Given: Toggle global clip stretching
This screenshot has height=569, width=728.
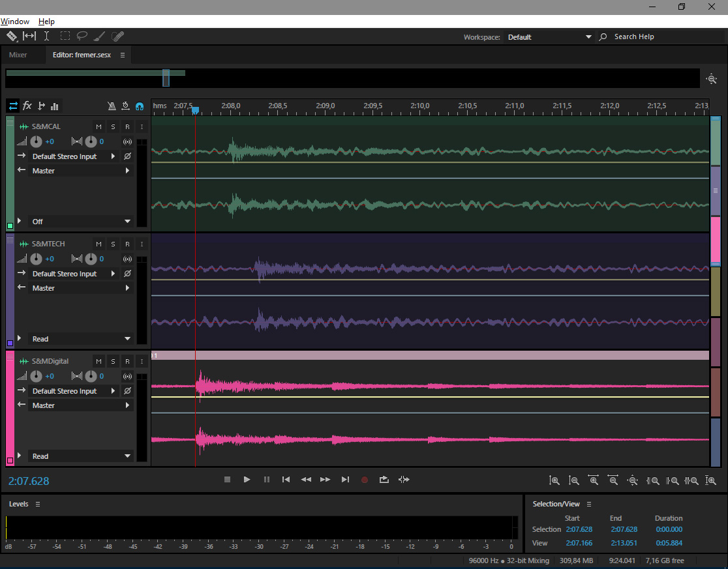Looking at the screenshot, I should point(125,106).
